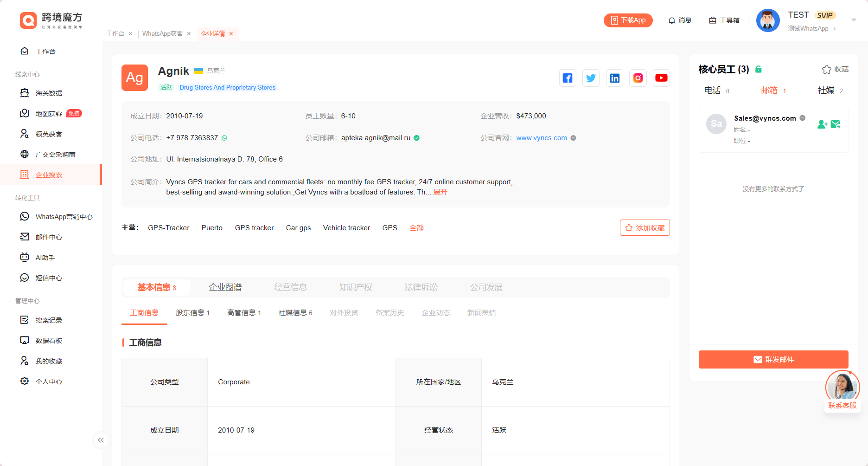This screenshot has width=868, height=466.
Task: Close the WhatsApp获客 tab
Action: [x=189, y=34]
